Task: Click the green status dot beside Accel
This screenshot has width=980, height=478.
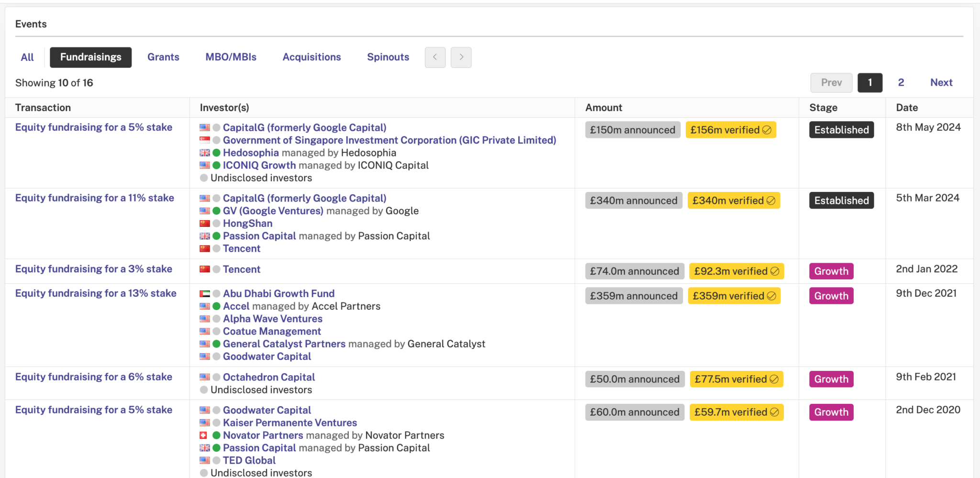Action: 216,306
